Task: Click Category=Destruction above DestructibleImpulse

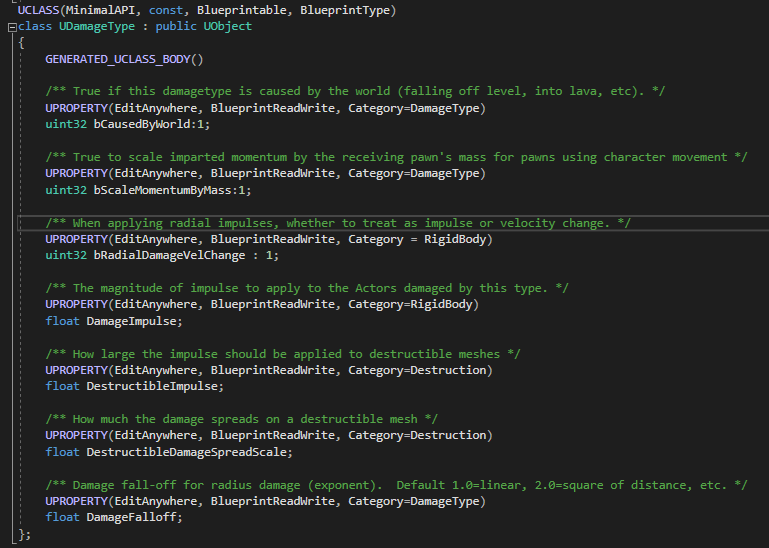Action: click(417, 370)
